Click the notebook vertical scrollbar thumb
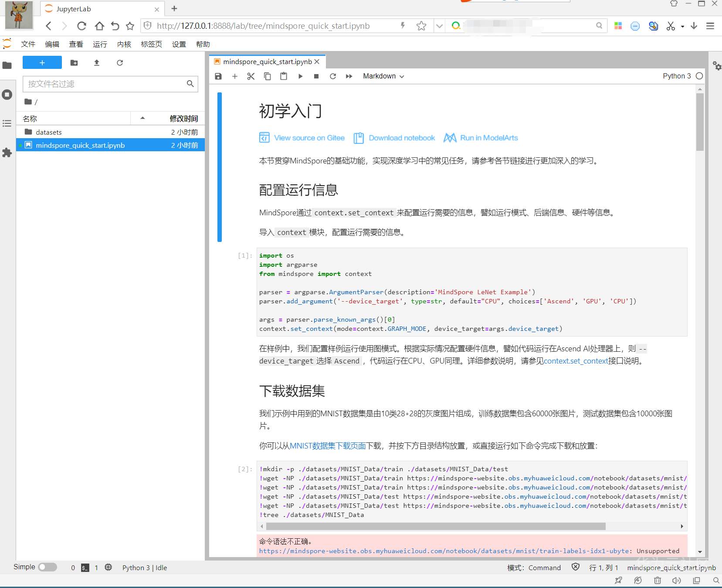Screen dimensions: 722x588 [700, 122]
